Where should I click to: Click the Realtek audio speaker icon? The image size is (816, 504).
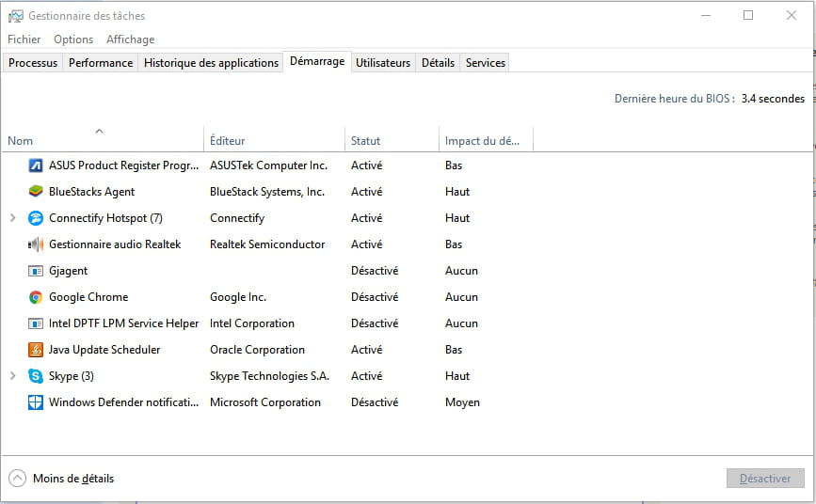pos(36,244)
